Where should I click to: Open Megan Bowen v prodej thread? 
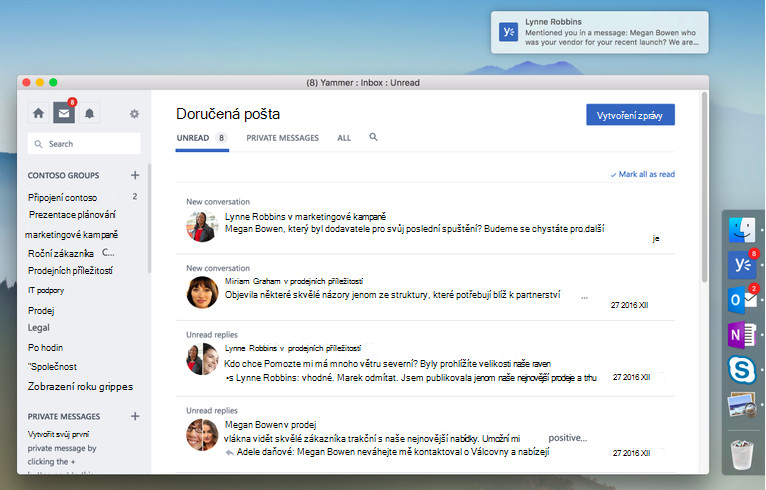click(270, 425)
